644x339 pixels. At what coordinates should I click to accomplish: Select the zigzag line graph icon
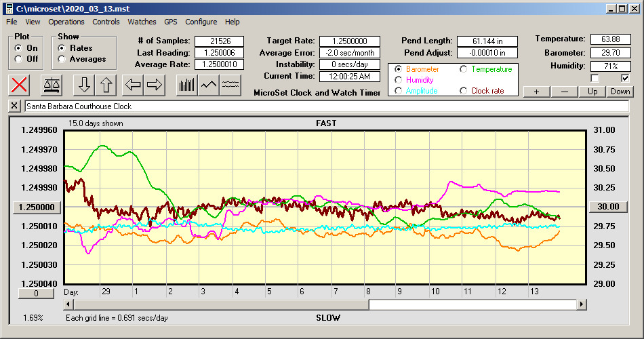209,85
